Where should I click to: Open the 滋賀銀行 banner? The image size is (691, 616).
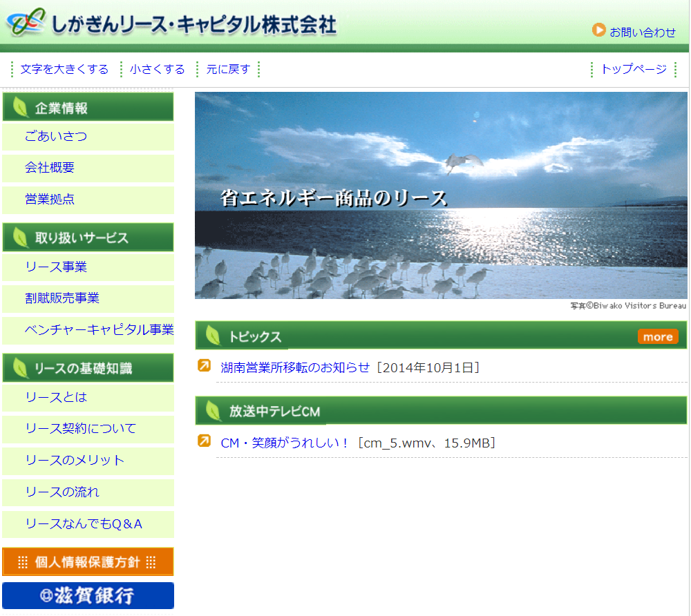pyautogui.click(x=88, y=595)
